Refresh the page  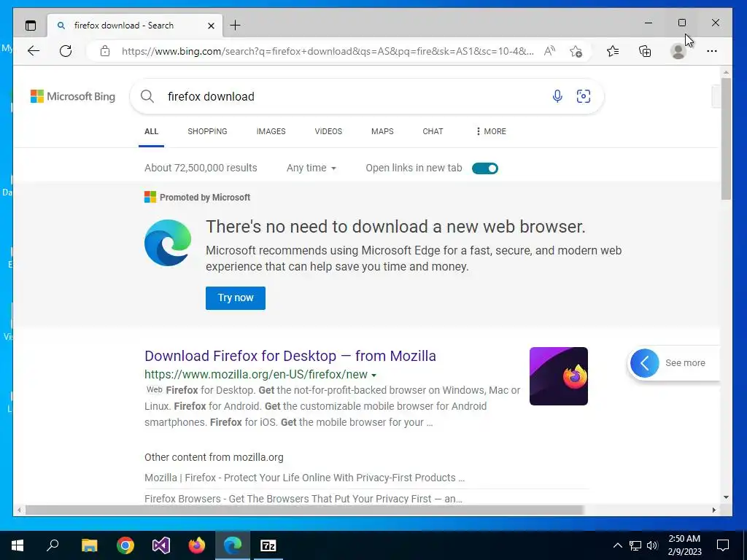click(66, 51)
